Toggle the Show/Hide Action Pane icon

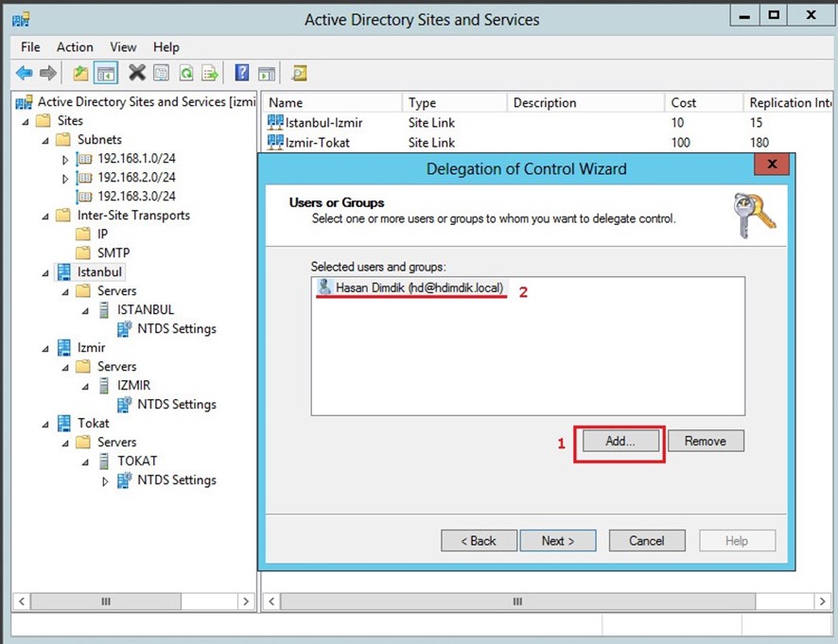click(x=266, y=73)
